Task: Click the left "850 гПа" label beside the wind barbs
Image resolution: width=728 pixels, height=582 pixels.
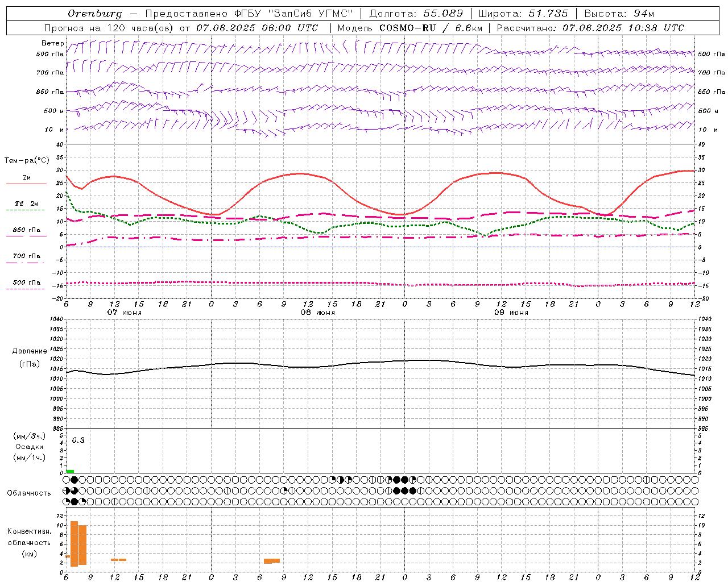Action: point(50,92)
